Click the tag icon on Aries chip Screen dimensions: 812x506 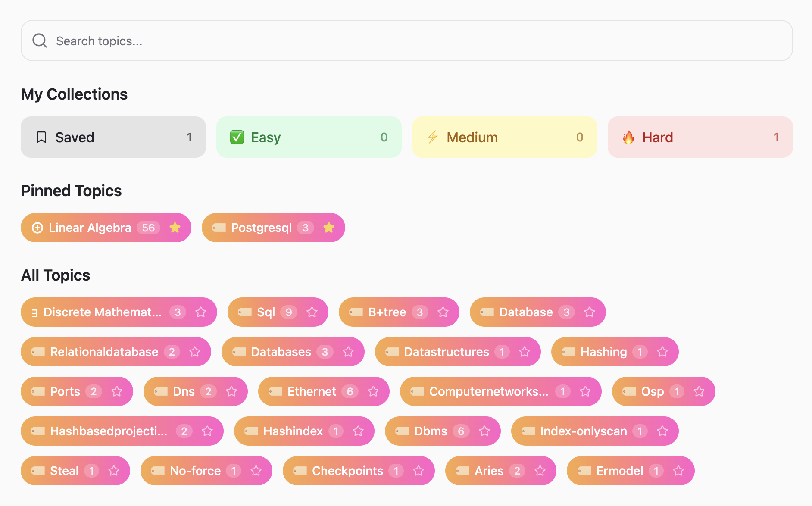coord(462,471)
